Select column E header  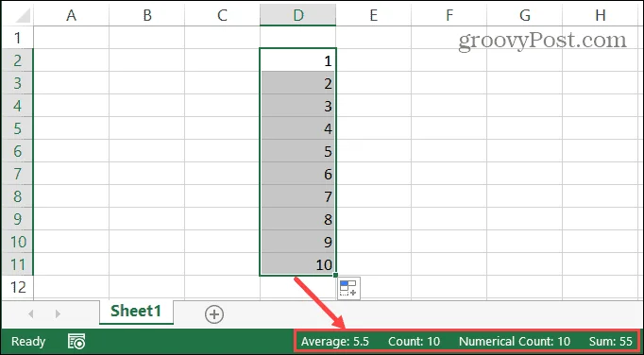(x=373, y=15)
